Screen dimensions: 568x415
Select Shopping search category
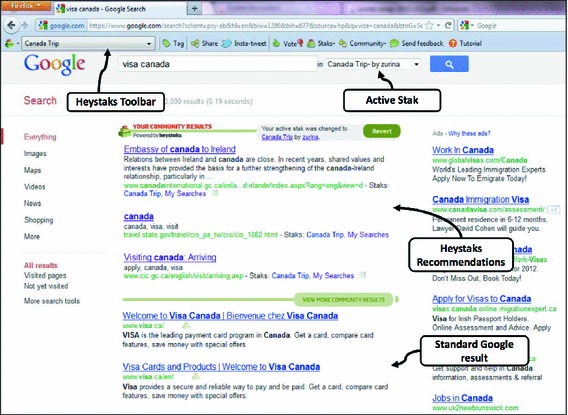click(x=39, y=220)
